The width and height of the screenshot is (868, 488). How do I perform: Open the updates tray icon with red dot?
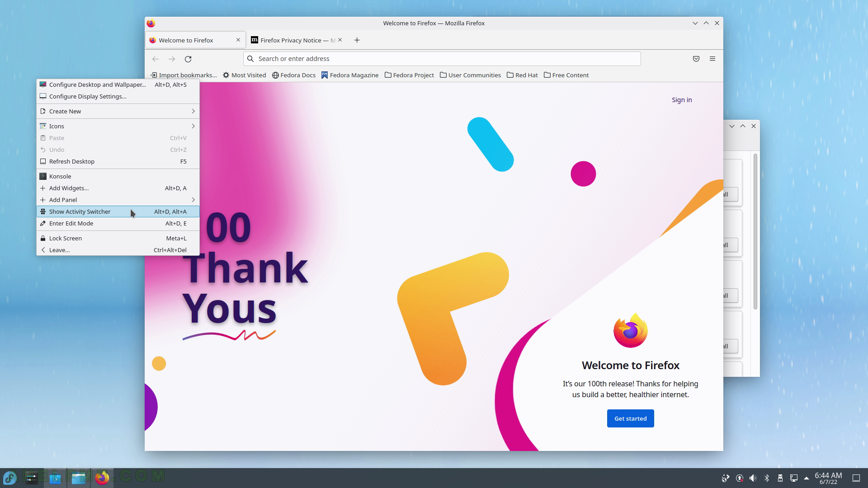(740, 478)
